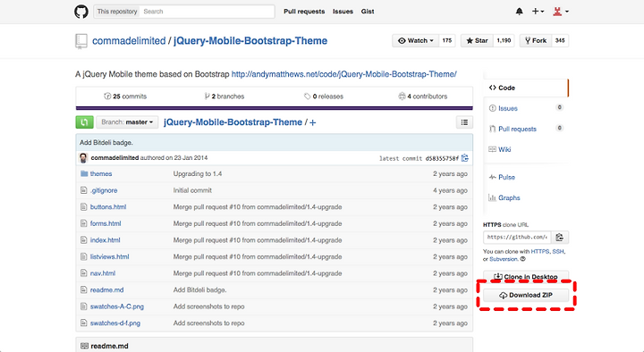Screen dimensions: 644x352
Task: Select the Pulse tab in sidebar
Action: click(x=526, y=177)
